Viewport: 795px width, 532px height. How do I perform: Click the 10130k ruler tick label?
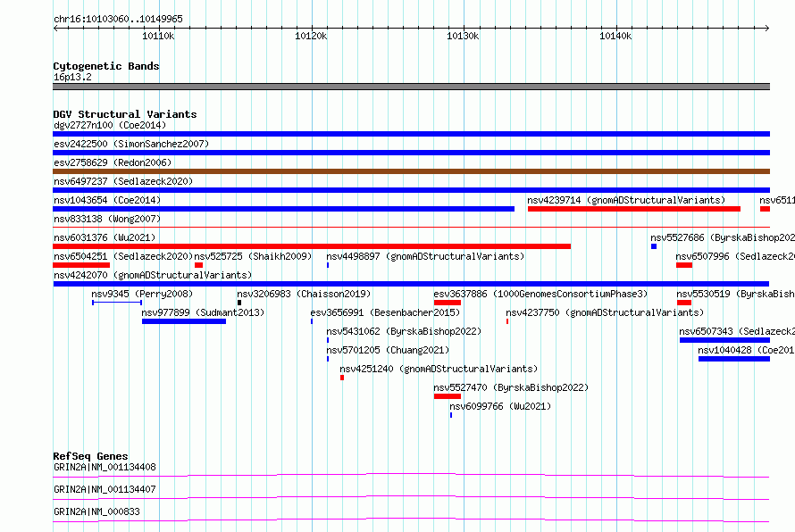(463, 36)
